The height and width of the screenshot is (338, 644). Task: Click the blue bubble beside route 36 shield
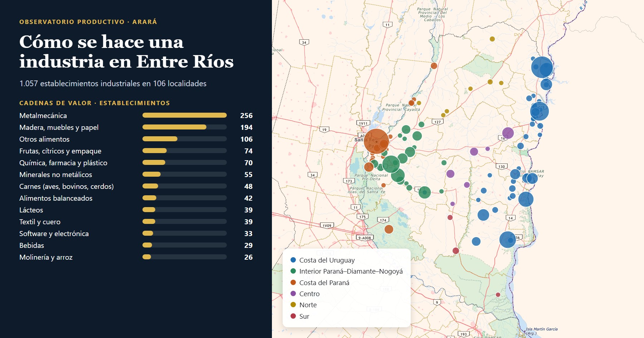(x=508, y=240)
